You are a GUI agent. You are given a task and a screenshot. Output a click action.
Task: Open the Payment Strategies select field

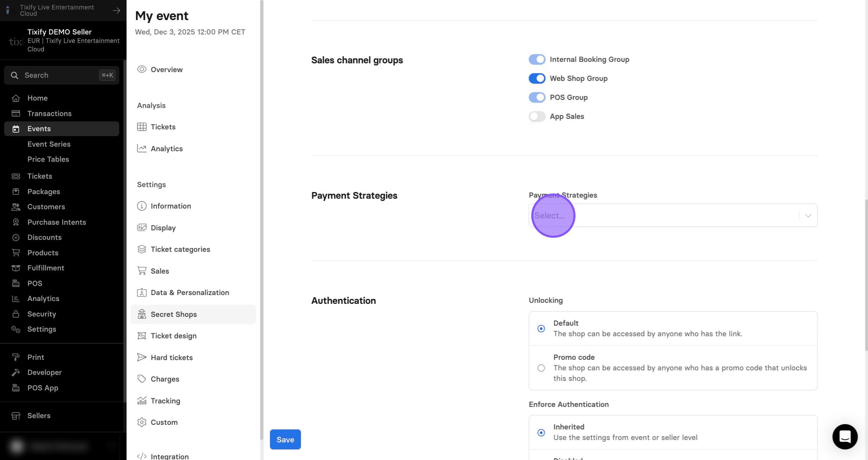(673, 215)
